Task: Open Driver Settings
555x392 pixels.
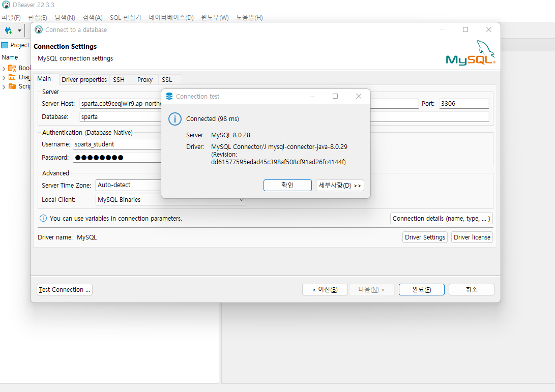Action: pyautogui.click(x=425, y=237)
